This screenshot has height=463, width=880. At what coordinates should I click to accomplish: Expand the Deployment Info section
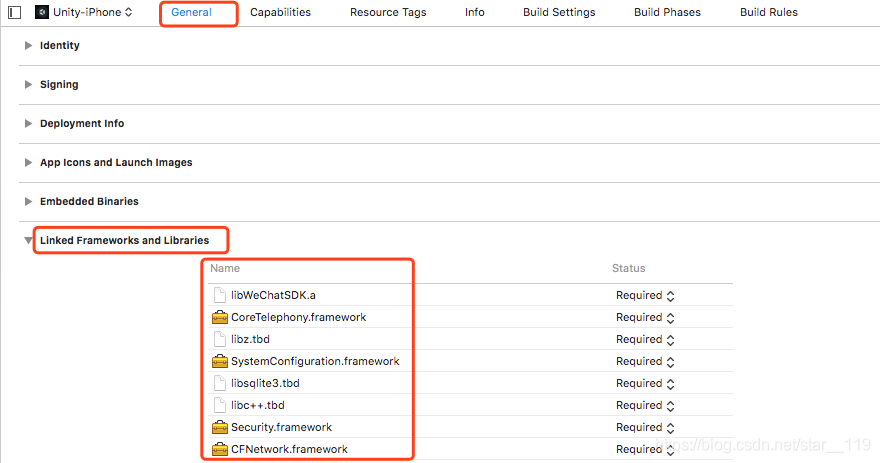point(28,123)
